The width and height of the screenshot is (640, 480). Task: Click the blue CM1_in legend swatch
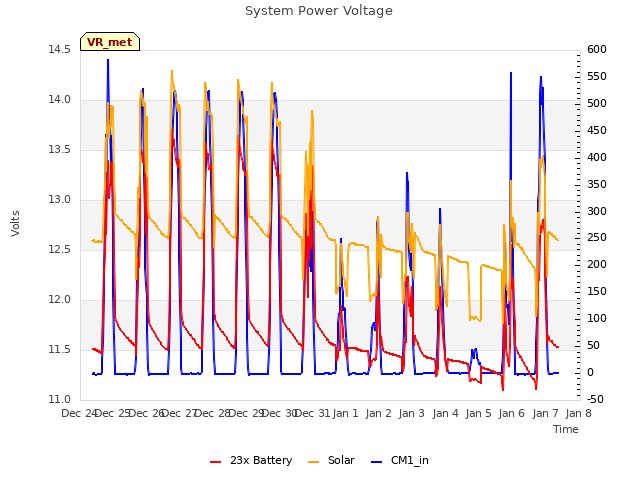pyautogui.click(x=376, y=462)
